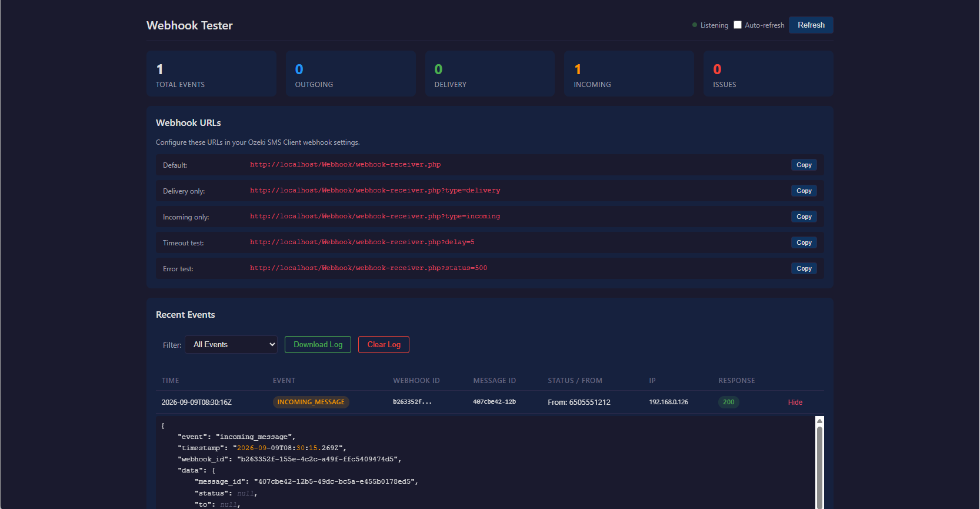Click the 200 response badge
980x509 pixels.
tap(728, 402)
